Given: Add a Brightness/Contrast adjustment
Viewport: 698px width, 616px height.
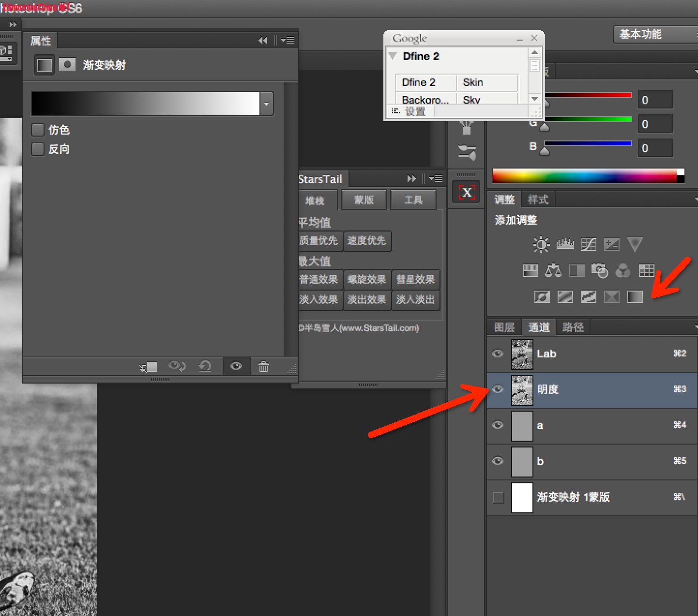Looking at the screenshot, I should 541,245.
